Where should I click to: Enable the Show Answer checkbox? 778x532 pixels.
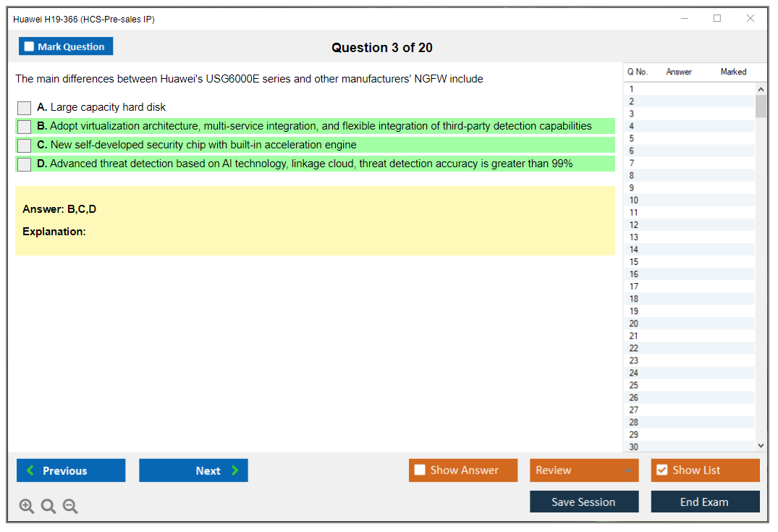(x=420, y=470)
